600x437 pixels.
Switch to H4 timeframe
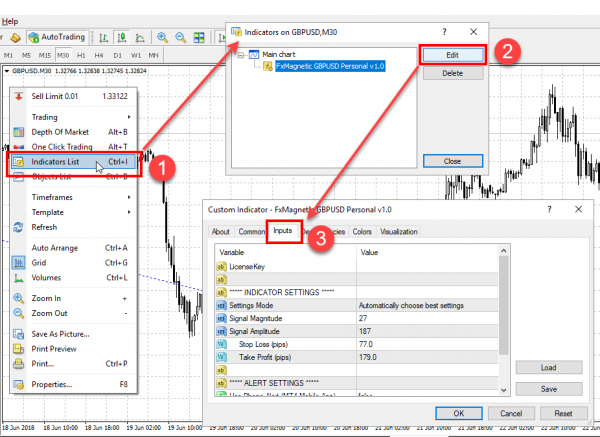coord(99,55)
